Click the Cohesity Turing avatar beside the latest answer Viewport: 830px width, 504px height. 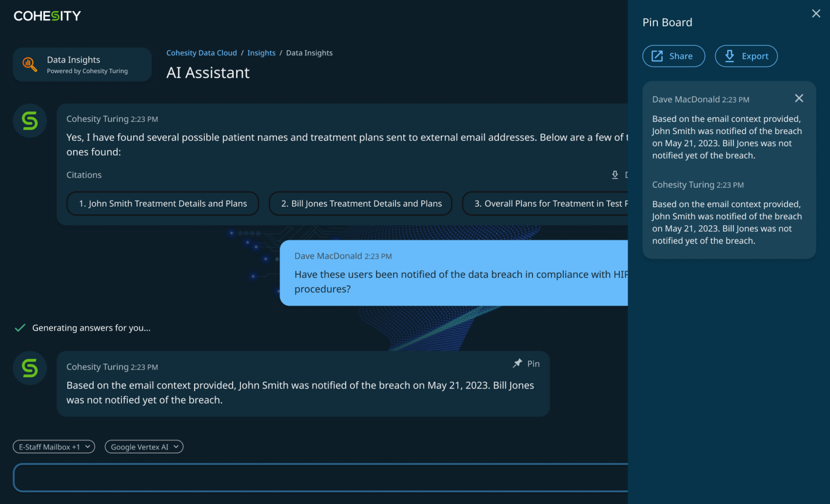coord(30,368)
